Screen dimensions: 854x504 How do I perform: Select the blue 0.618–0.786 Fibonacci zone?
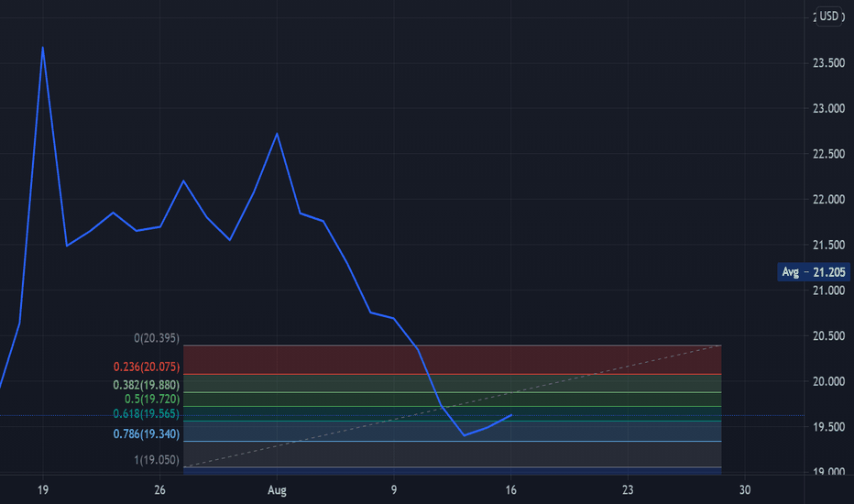(453, 431)
